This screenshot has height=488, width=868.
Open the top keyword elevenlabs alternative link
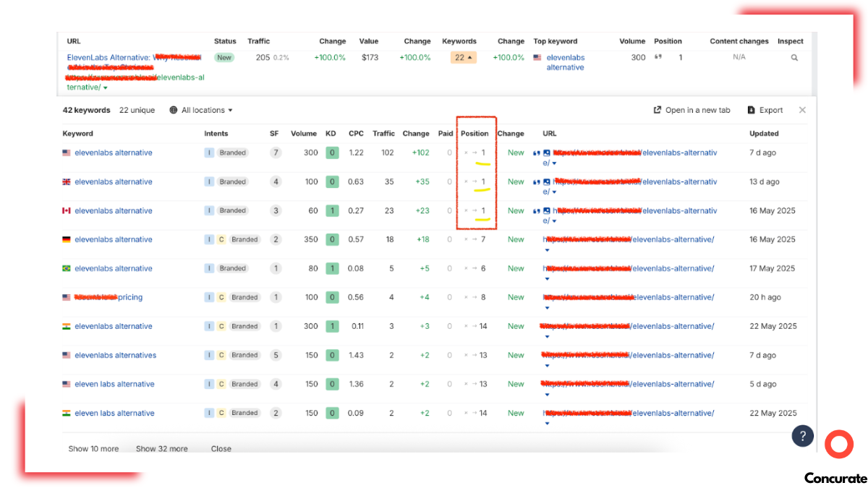[x=566, y=62]
